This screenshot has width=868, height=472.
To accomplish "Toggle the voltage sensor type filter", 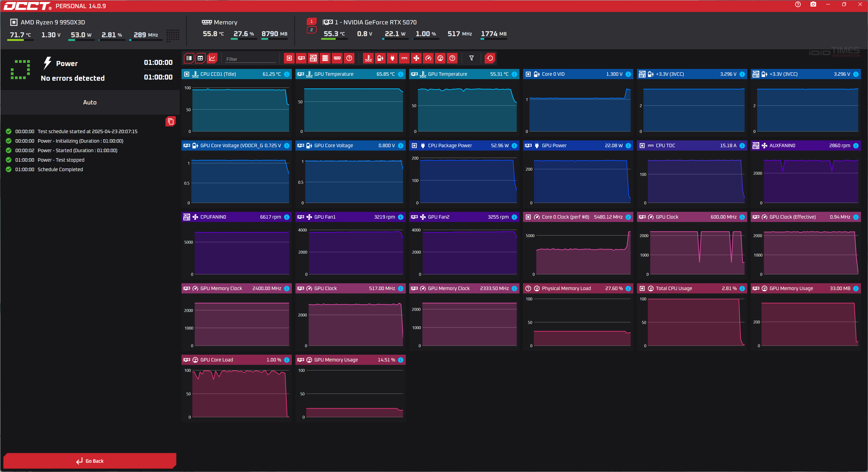I will (x=380, y=58).
